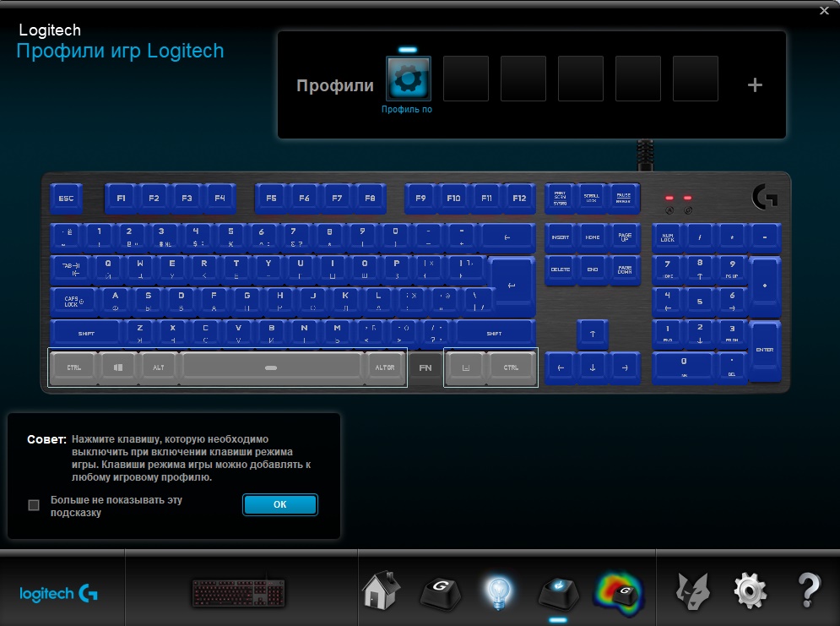Toggle the numpad Enter key
840x626 pixels.
765,351
